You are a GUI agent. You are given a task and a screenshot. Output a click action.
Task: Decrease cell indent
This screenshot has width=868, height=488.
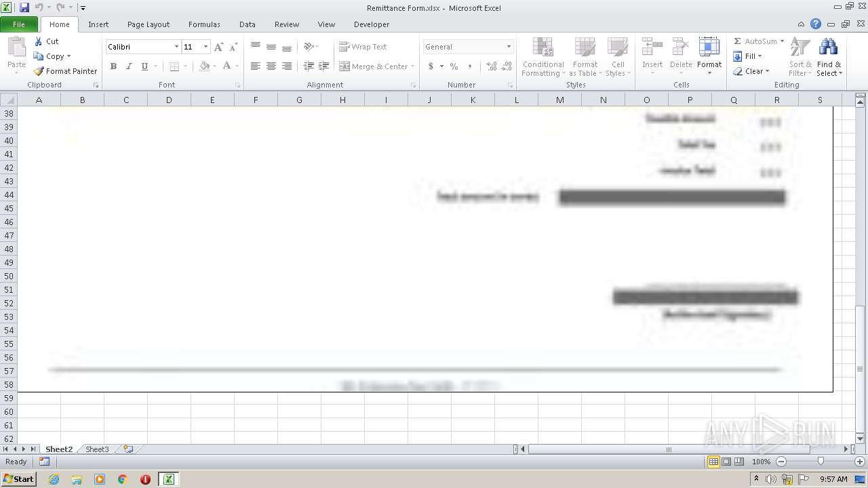(309, 66)
